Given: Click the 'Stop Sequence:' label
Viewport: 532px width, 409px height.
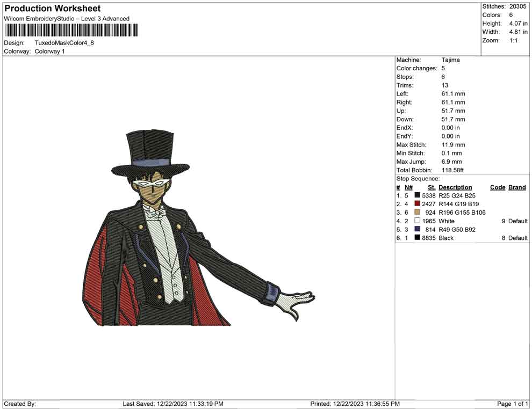Looking at the screenshot, I should coord(418,179).
